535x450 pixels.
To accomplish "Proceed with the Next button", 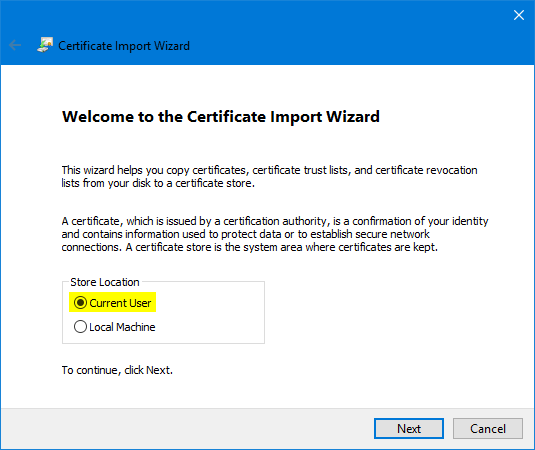I will (409, 429).
